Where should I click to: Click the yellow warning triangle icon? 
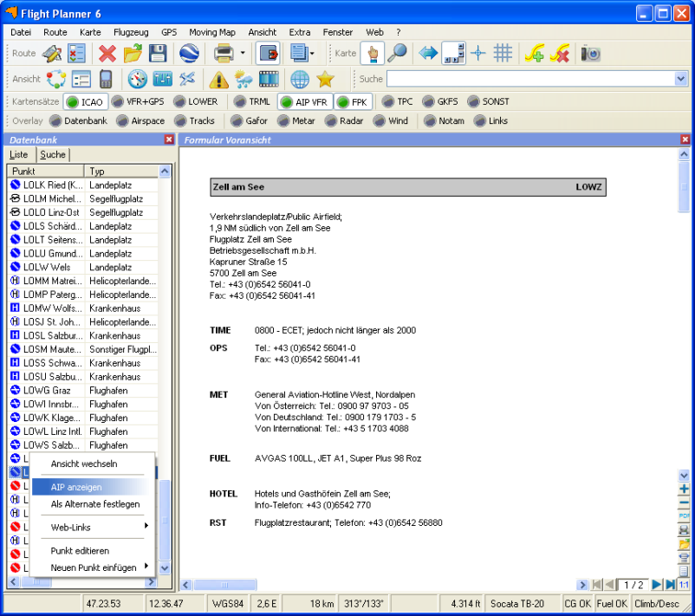click(x=218, y=80)
